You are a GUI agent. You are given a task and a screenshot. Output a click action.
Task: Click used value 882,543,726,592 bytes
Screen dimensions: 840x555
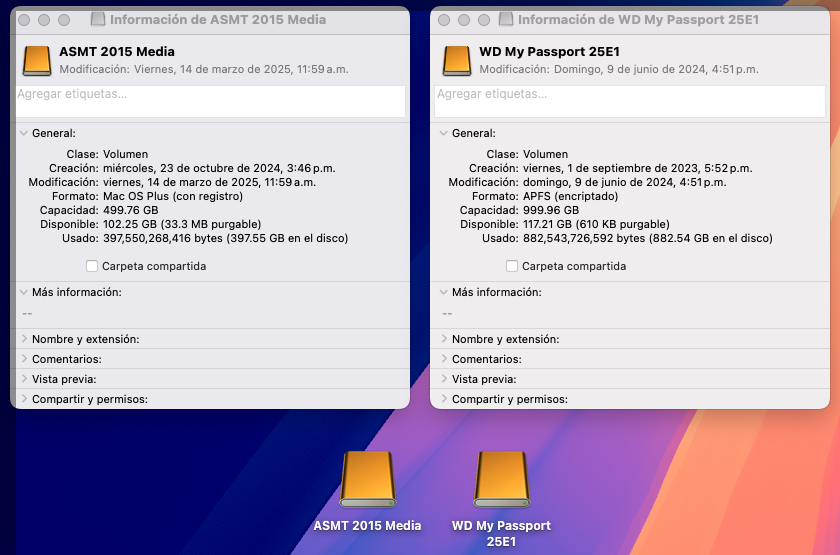click(x=584, y=238)
